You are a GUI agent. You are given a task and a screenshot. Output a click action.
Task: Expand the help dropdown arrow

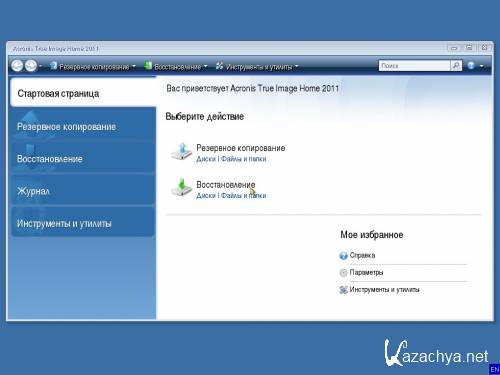coord(482,66)
